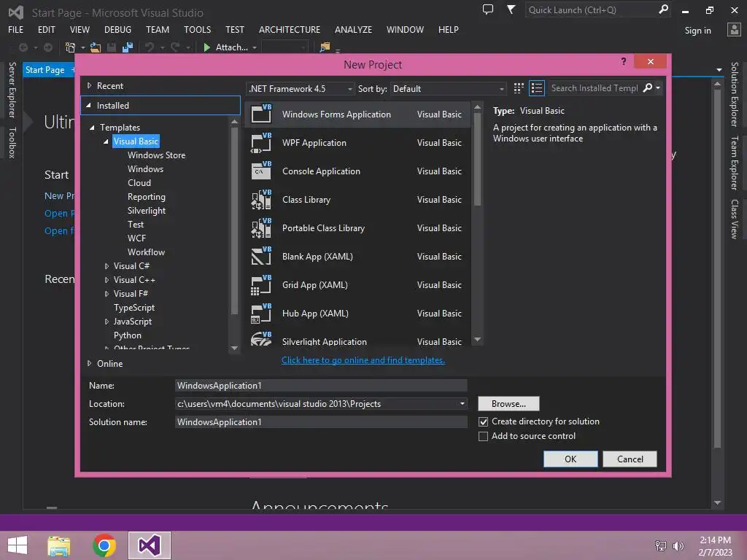This screenshot has width=747, height=560.
Task: Collapse the Templates tree node
Action: pos(92,127)
